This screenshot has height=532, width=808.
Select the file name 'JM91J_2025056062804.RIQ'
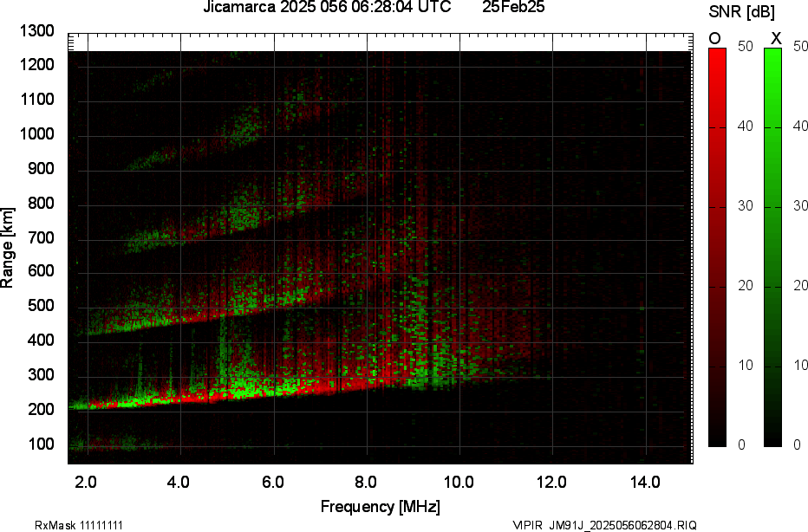point(622,525)
